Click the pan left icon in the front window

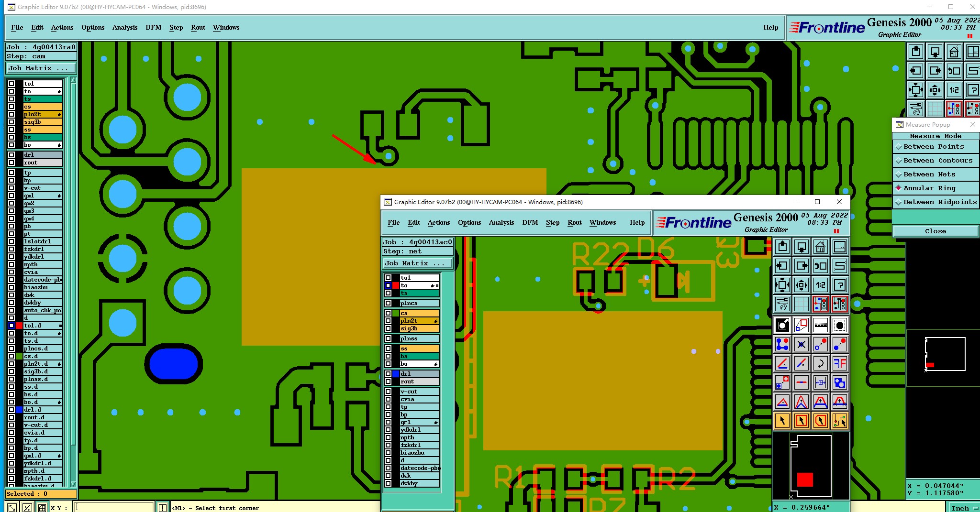(x=782, y=266)
